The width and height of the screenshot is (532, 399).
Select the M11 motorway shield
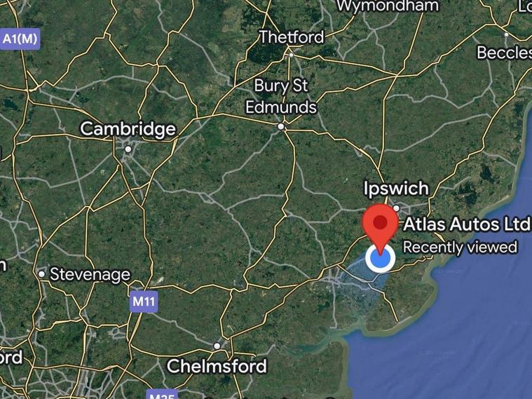click(144, 302)
